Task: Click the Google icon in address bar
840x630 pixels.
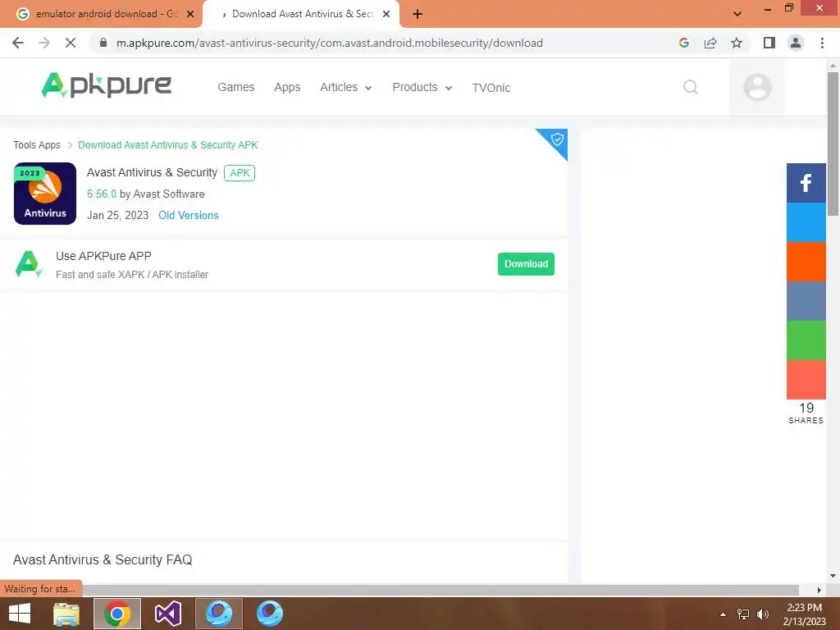Action: (x=683, y=43)
